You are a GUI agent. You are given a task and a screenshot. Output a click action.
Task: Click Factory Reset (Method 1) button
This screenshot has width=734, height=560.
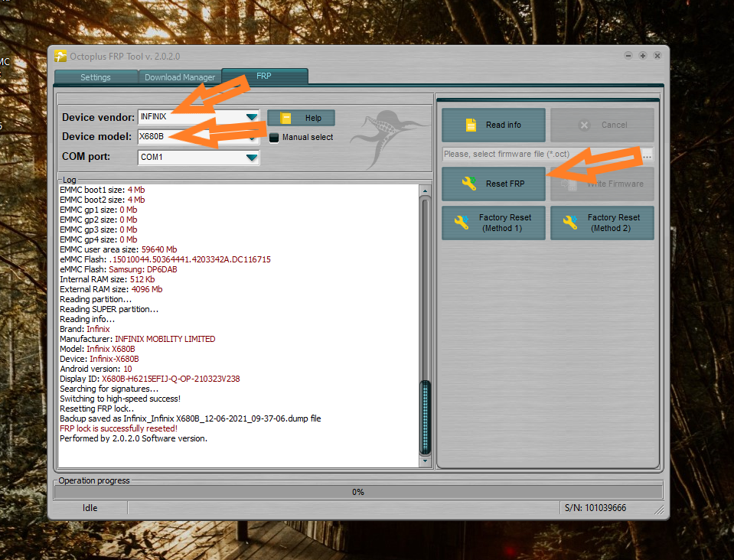click(x=494, y=223)
